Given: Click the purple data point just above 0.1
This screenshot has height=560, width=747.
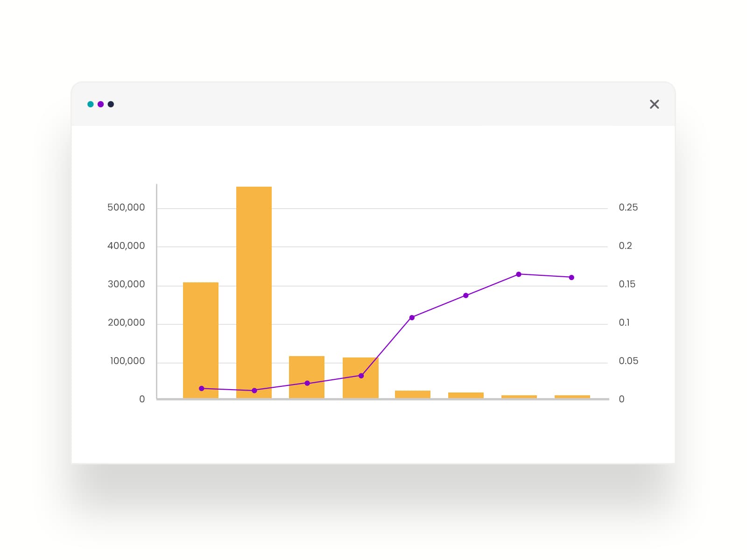Looking at the screenshot, I should [x=412, y=317].
